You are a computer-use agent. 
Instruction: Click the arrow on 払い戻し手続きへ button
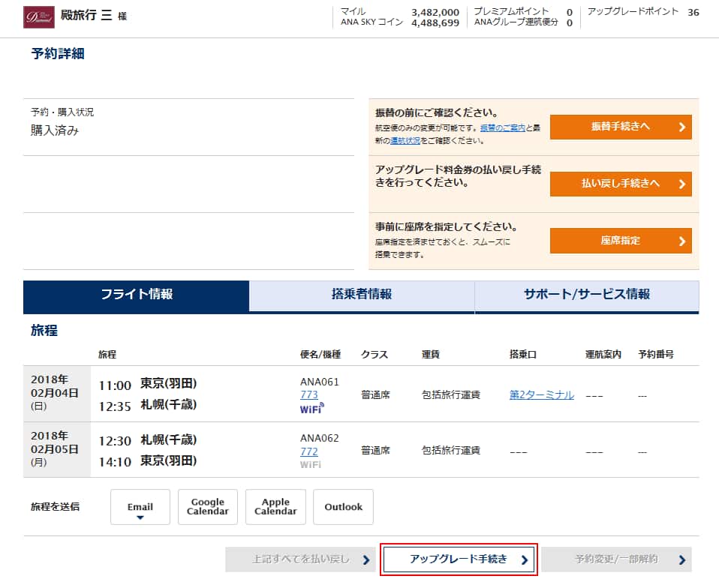coord(681,184)
